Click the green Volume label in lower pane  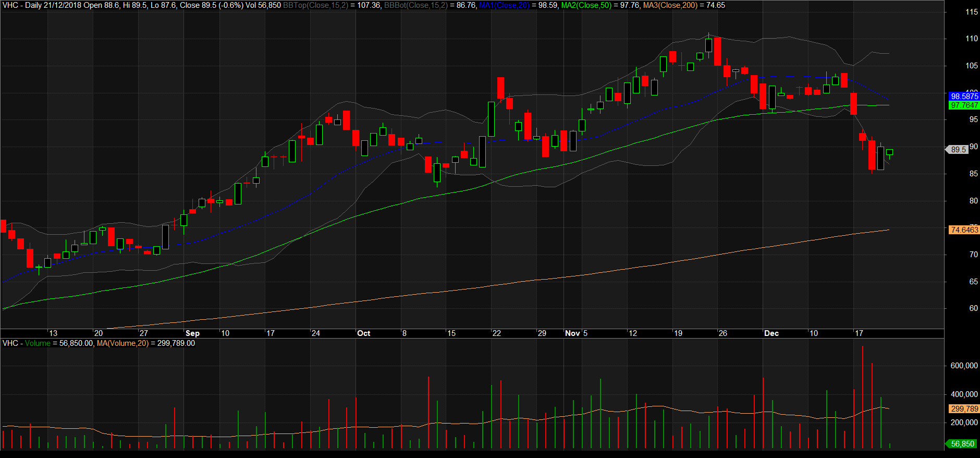(38, 343)
